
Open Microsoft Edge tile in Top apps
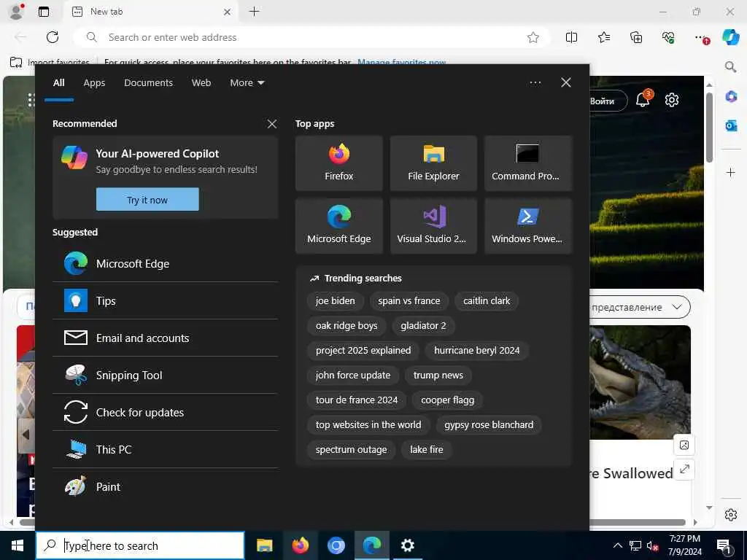coord(338,226)
